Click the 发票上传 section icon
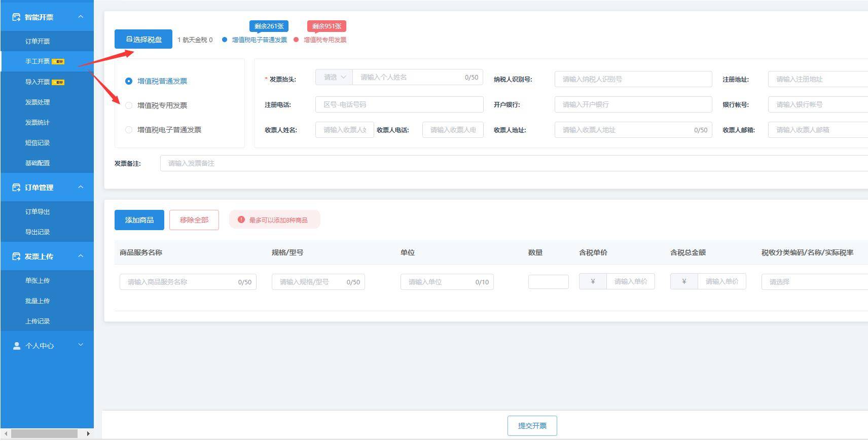The width and height of the screenshot is (868, 441). click(16, 256)
